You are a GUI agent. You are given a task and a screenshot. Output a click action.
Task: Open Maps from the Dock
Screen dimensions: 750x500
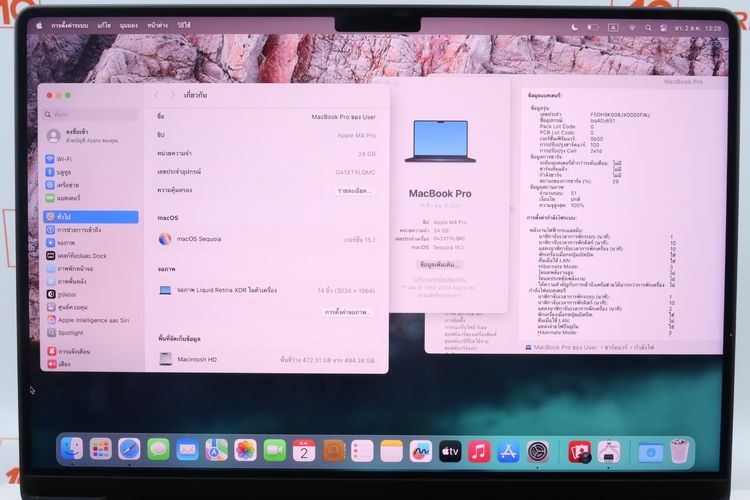coord(217,450)
